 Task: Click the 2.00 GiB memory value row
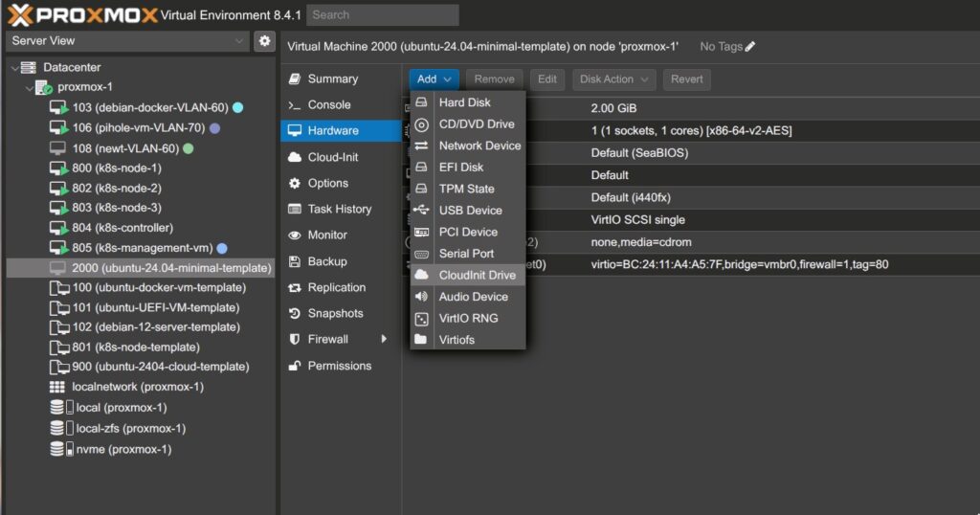[691, 108]
